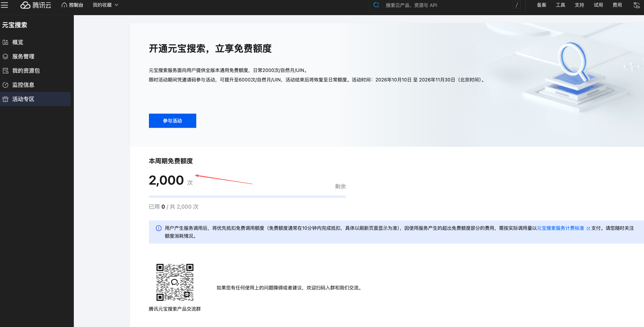The width and height of the screenshot is (644, 327).
Task: Open the hamburger navigation menu
Action: [x=4, y=5]
